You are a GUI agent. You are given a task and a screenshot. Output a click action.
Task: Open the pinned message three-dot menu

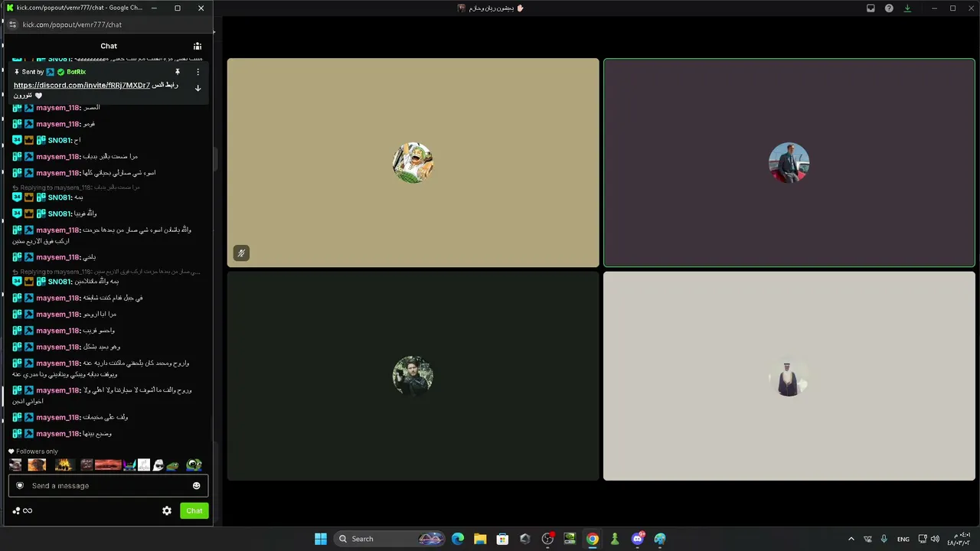coord(198,72)
